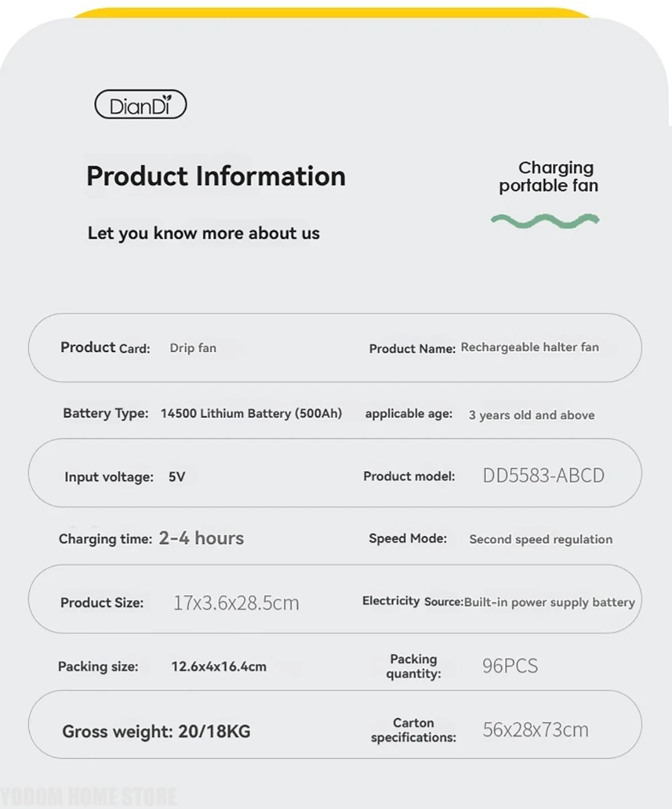The width and height of the screenshot is (672, 809).
Task: Select carton specifications '56x28x73cm'
Action: tap(536, 729)
